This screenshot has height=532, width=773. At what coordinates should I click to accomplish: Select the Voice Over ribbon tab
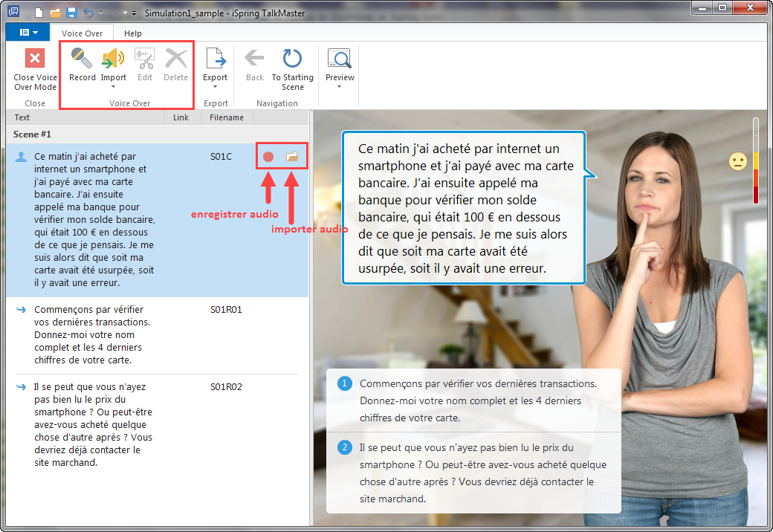tap(82, 33)
